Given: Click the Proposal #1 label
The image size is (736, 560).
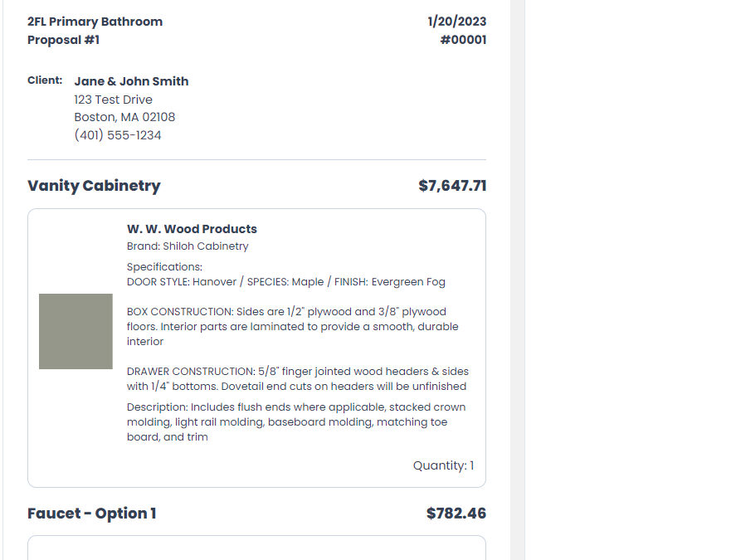Looking at the screenshot, I should [63, 40].
